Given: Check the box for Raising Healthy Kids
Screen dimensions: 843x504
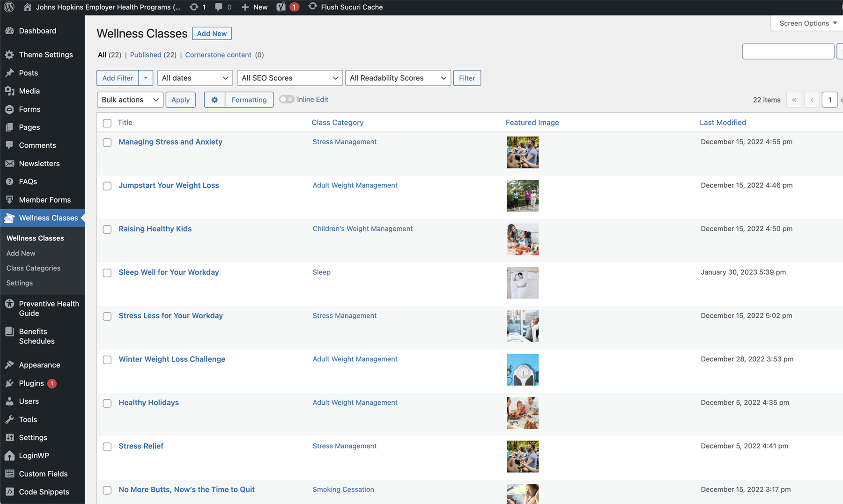Looking at the screenshot, I should tap(107, 229).
